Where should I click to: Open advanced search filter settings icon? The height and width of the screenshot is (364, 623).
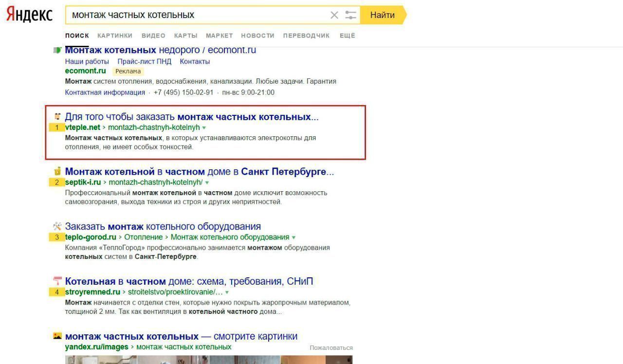[351, 15]
